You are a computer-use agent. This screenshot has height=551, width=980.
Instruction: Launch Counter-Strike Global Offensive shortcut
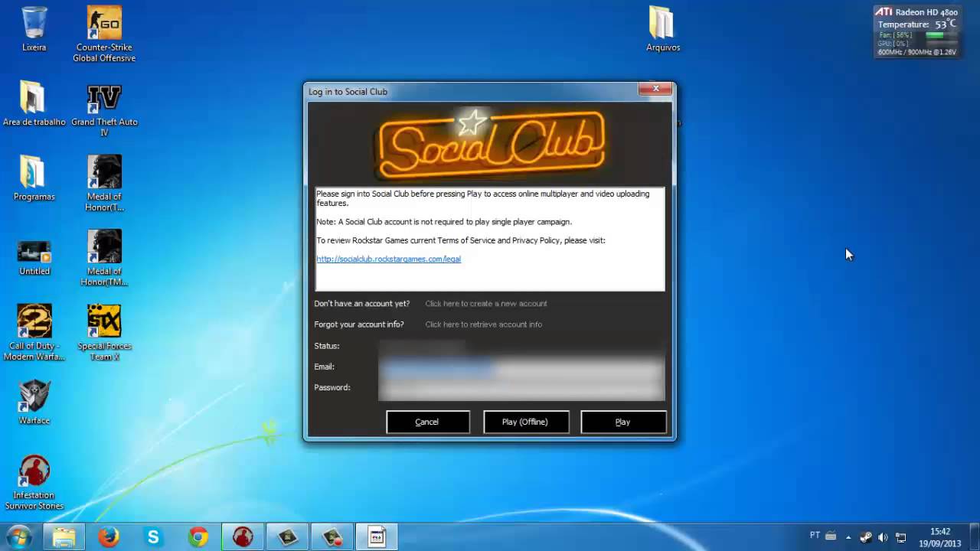[x=104, y=34]
